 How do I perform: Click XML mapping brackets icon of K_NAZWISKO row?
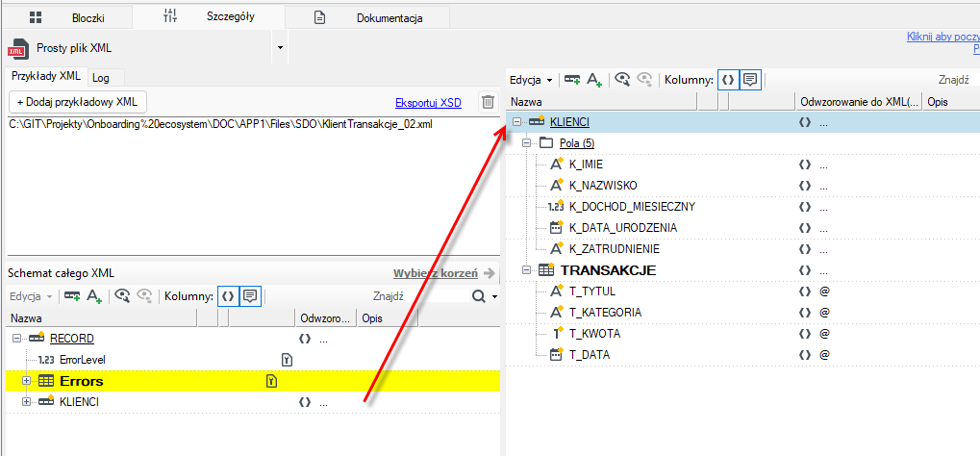tap(805, 186)
